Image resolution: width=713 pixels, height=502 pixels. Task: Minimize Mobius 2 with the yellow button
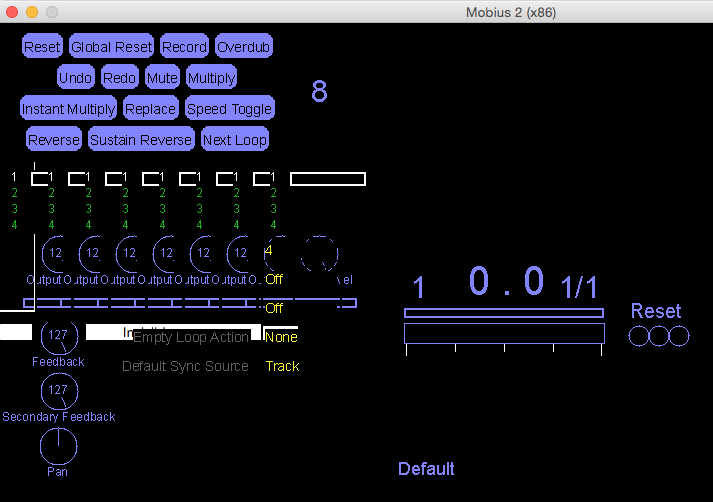pyautogui.click(x=32, y=12)
